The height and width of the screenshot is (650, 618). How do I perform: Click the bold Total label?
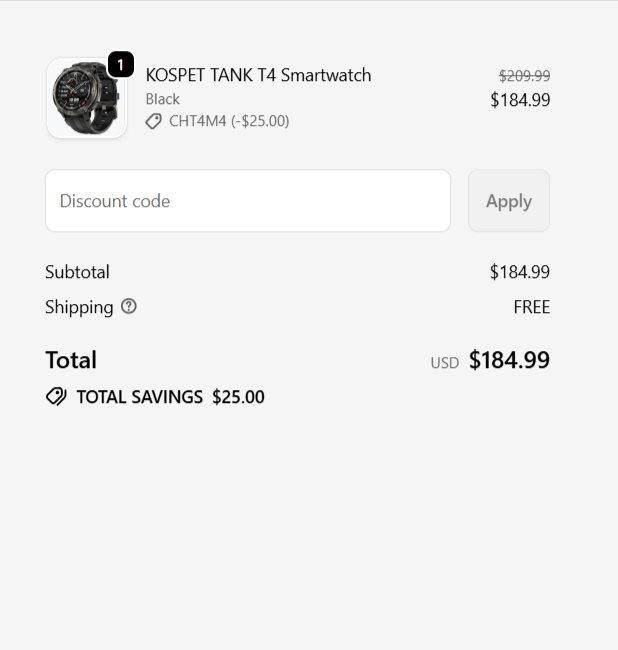click(71, 360)
